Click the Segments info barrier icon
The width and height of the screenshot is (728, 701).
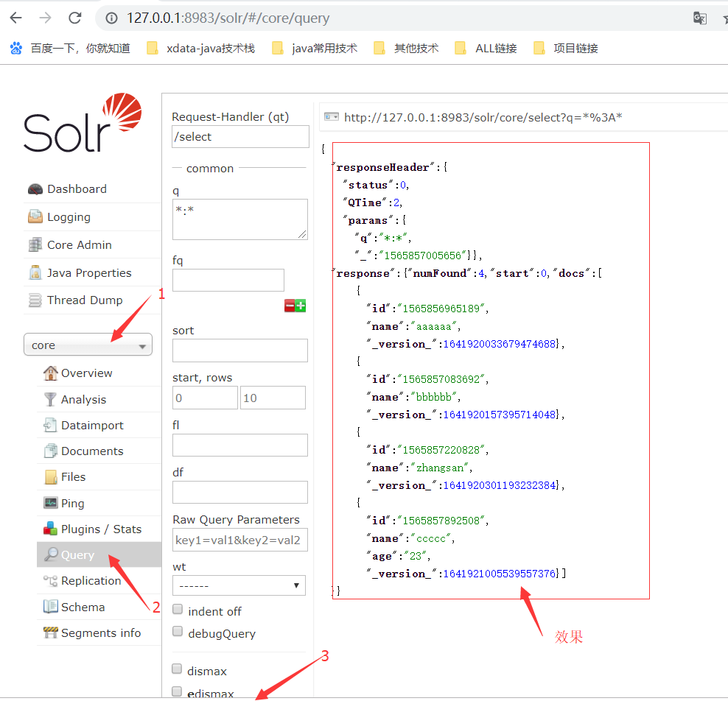[x=50, y=633]
